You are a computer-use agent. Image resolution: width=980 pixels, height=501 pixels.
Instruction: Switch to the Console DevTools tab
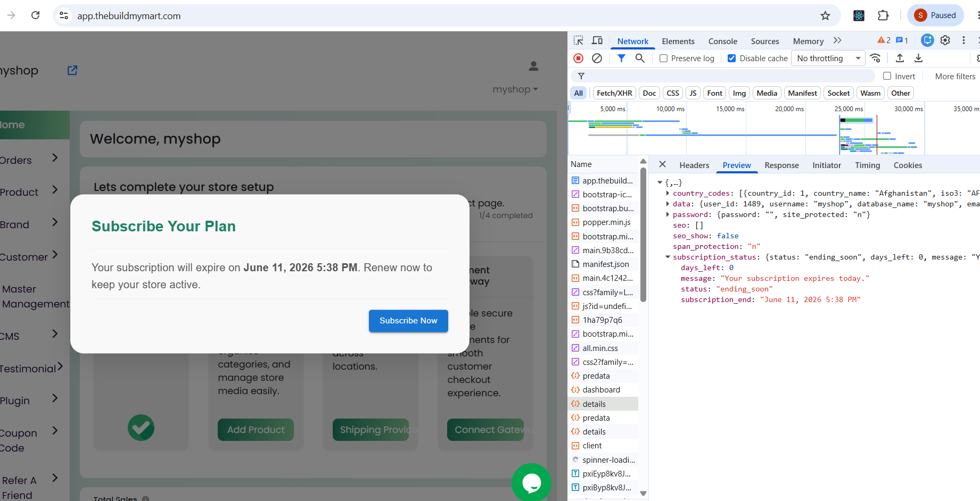[x=722, y=41]
